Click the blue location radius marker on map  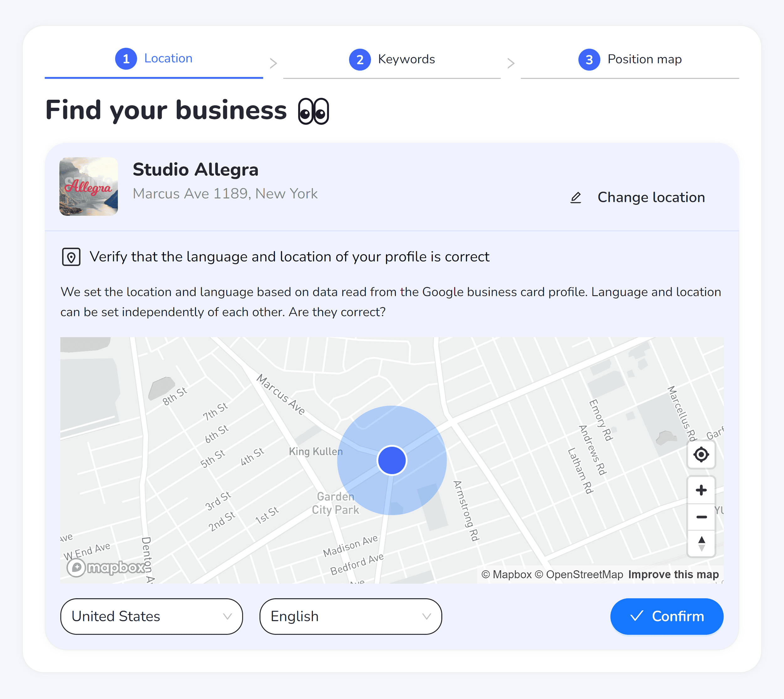(392, 460)
